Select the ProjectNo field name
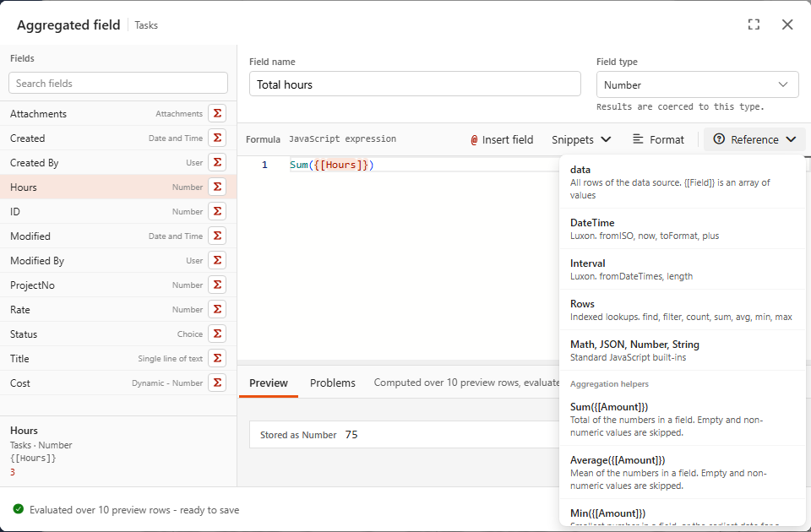Image resolution: width=811 pixels, height=532 pixels. 32,285
